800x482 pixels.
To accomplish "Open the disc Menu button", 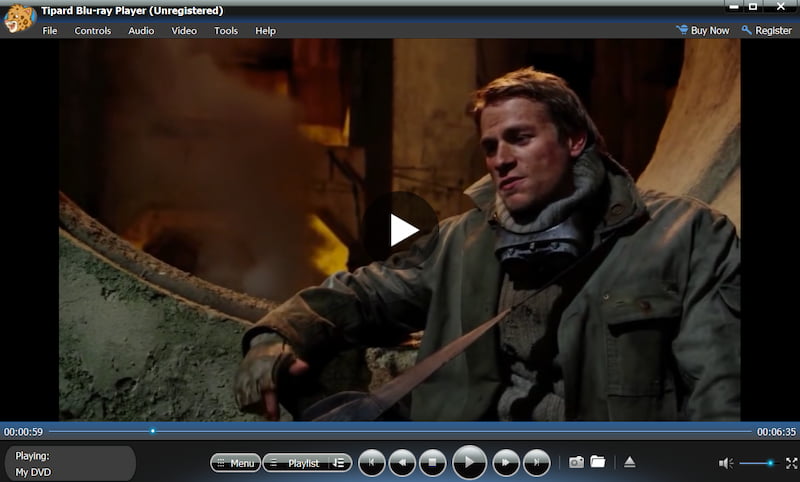I will [235, 463].
